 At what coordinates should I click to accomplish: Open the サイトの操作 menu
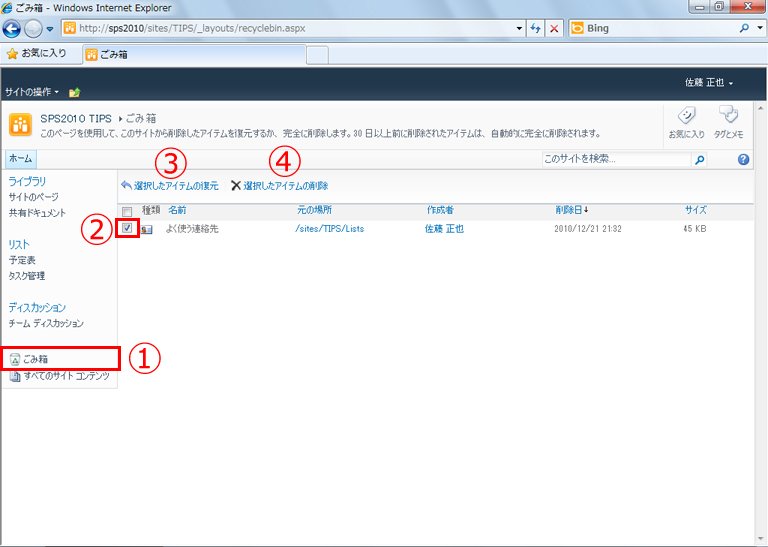32,92
